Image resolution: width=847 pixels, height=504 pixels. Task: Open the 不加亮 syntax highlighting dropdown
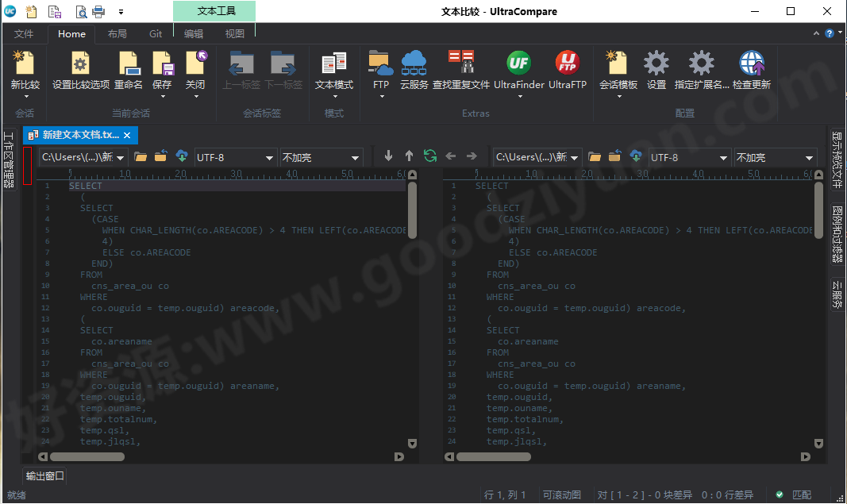pyautogui.click(x=321, y=157)
